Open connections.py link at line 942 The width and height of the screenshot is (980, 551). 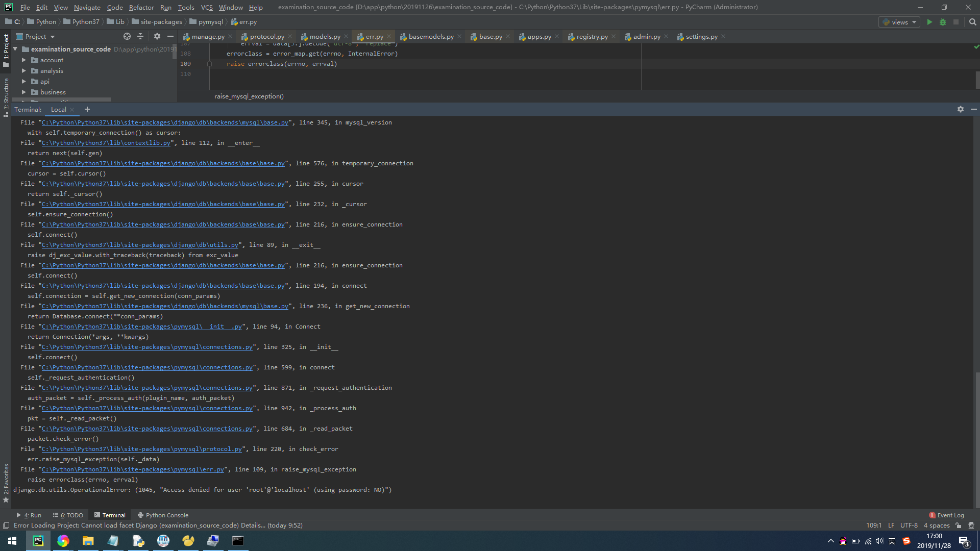pyautogui.click(x=147, y=408)
